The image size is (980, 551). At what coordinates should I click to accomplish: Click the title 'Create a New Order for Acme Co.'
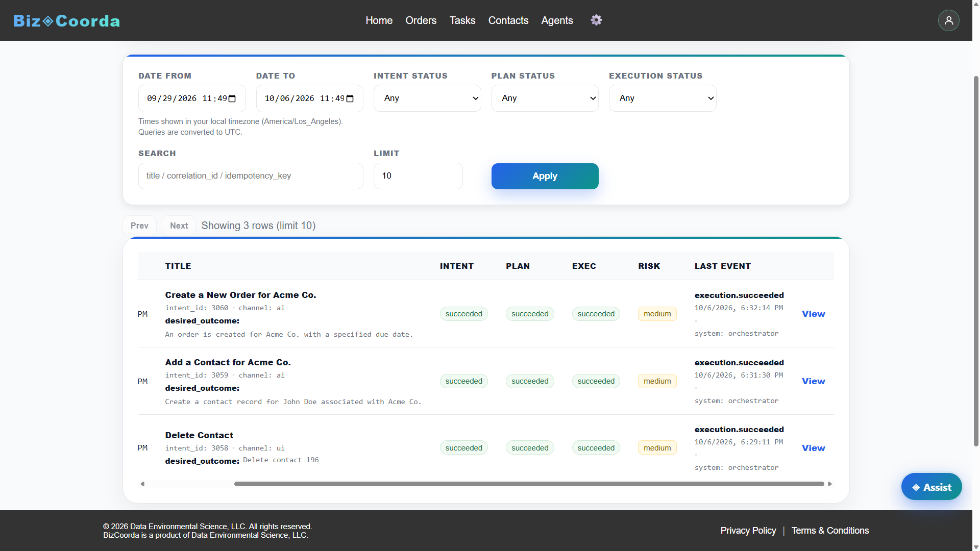point(240,295)
